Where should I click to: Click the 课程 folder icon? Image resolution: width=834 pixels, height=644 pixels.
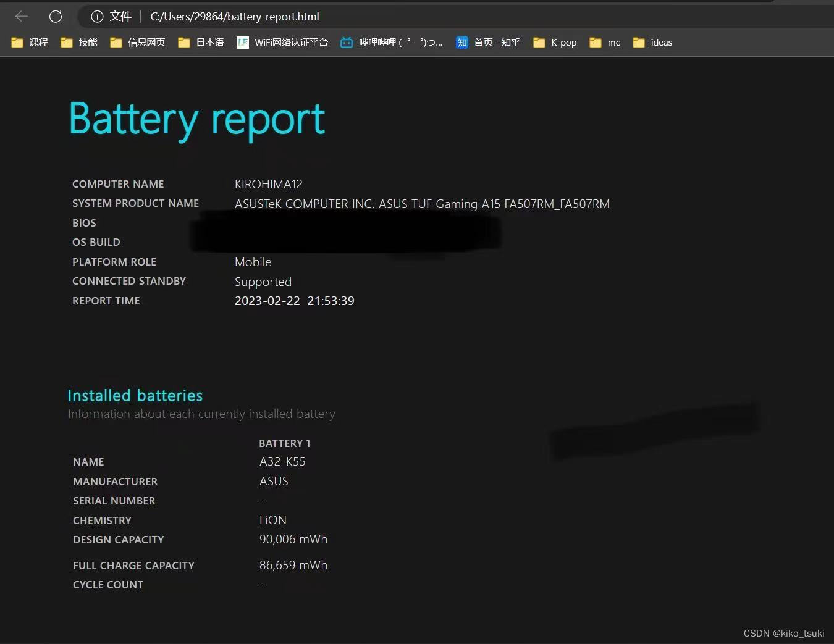(x=17, y=42)
